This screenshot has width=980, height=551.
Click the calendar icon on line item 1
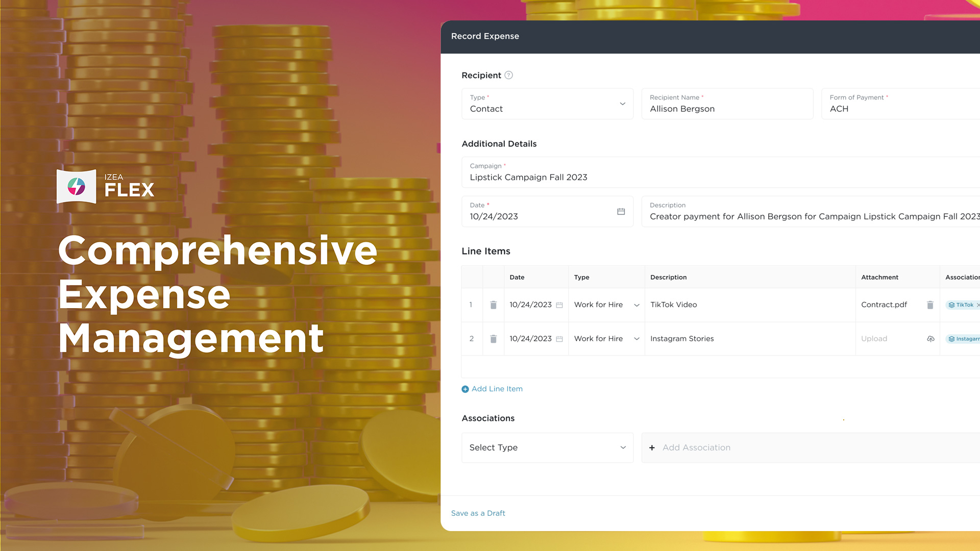tap(560, 304)
